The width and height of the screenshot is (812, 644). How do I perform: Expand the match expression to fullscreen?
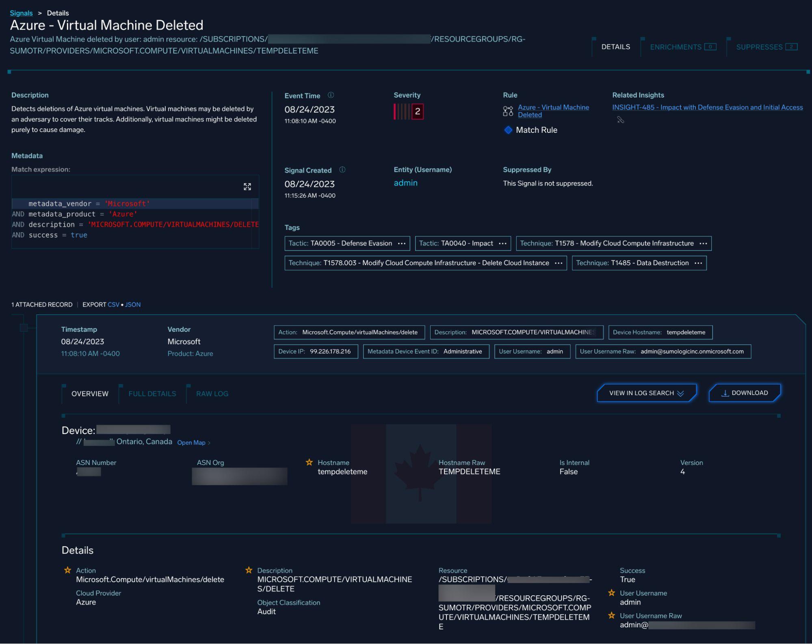point(247,186)
